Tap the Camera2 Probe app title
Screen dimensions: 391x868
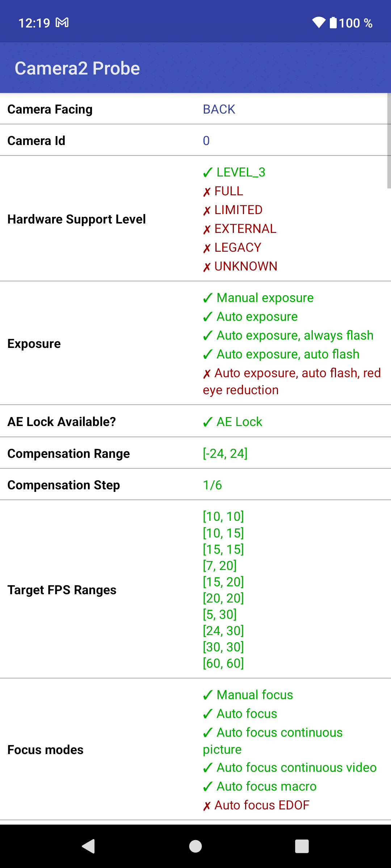(77, 68)
